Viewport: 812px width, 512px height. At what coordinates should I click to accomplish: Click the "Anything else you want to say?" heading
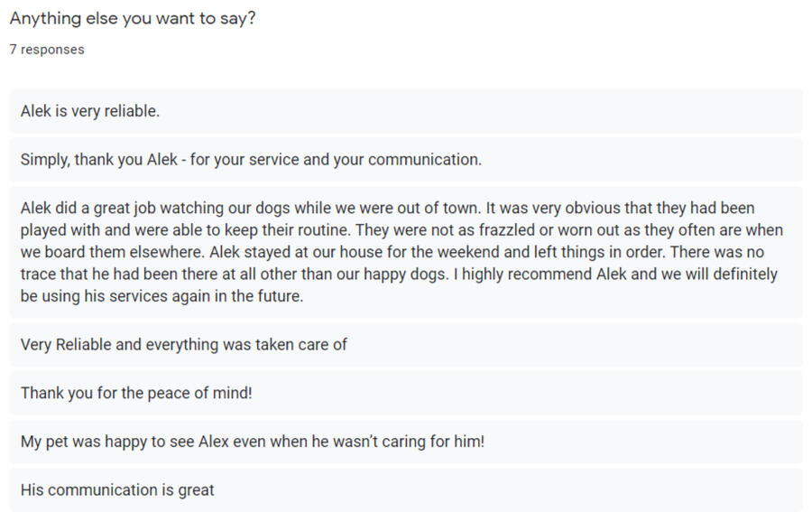(x=132, y=18)
